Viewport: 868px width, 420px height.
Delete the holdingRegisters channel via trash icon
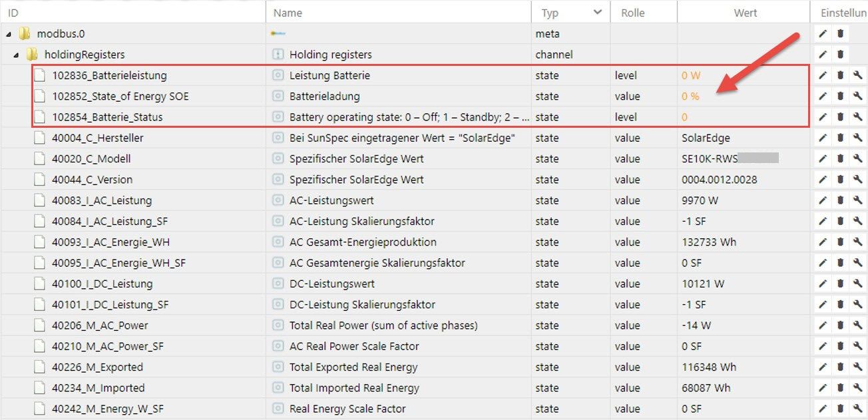pos(840,55)
